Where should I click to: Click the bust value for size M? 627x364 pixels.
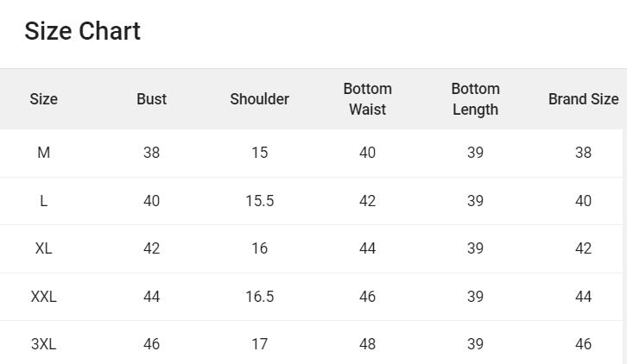point(151,153)
